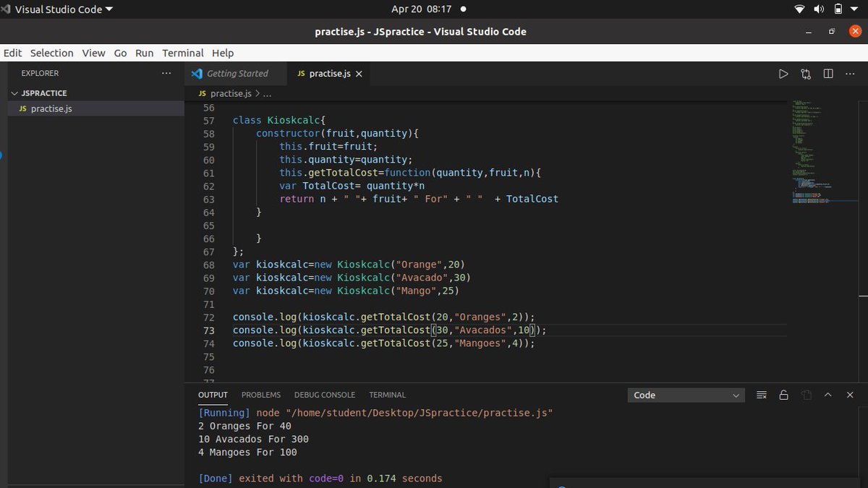Click the battery status icon
This screenshot has height=488, width=868.
pos(838,9)
